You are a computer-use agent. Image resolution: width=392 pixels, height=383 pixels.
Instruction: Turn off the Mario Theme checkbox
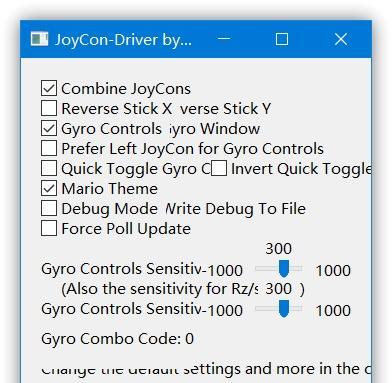49,188
